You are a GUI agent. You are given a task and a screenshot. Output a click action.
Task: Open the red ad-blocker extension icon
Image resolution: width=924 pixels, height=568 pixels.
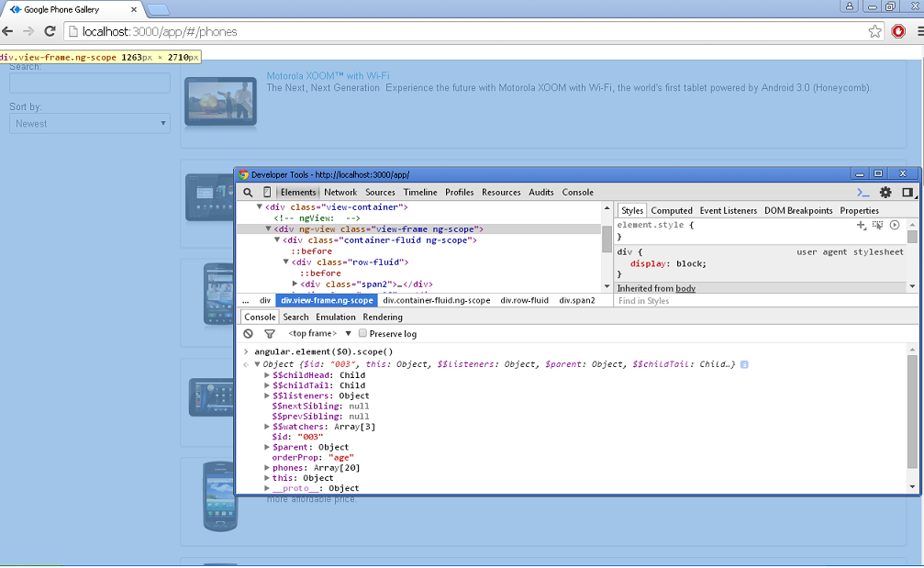tap(898, 31)
